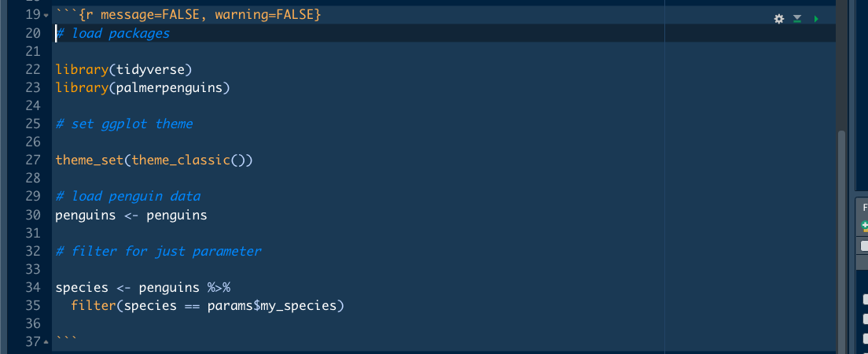Check the second file list checkbox
The image size is (868, 354).
(x=866, y=319)
